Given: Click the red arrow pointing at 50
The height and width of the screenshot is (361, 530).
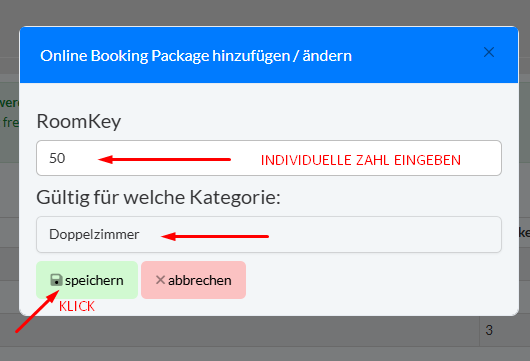Looking at the screenshot, I should [x=165, y=159].
